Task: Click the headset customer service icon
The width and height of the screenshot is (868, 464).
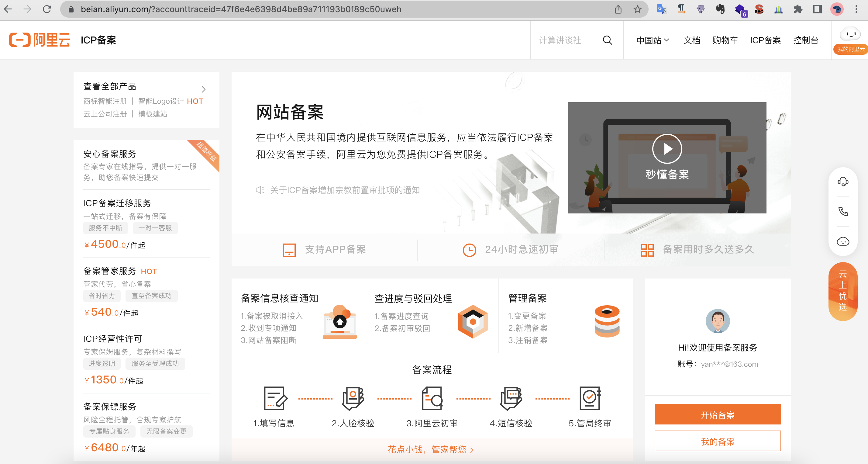Action: point(842,182)
